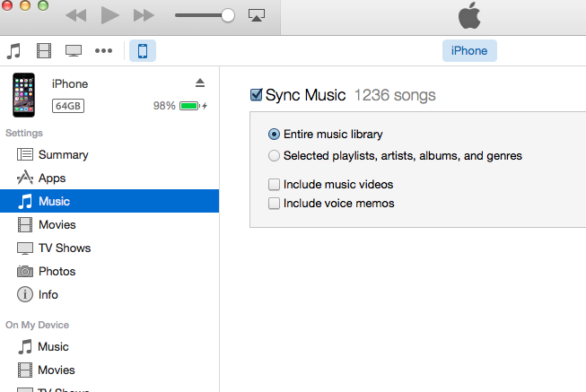The height and width of the screenshot is (392, 586).
Task: Click the Apple logo in the status area
Action: (469, 15)
